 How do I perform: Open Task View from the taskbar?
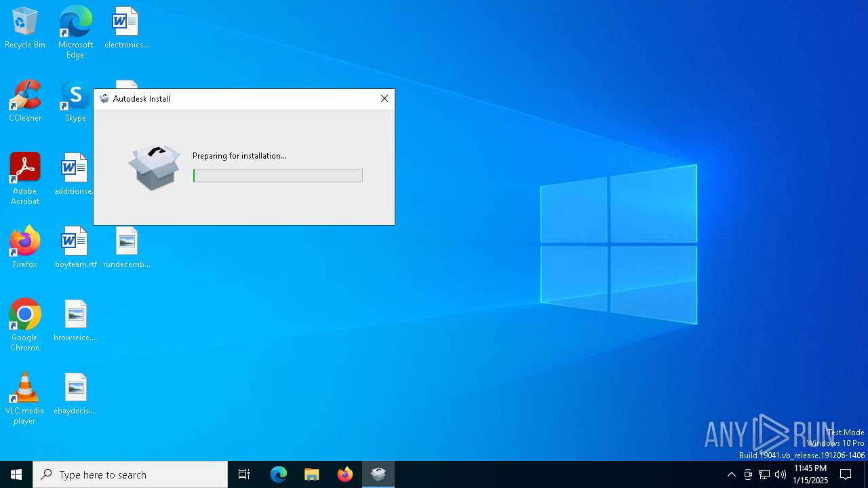pyautogui.click(x=244, y=474)
